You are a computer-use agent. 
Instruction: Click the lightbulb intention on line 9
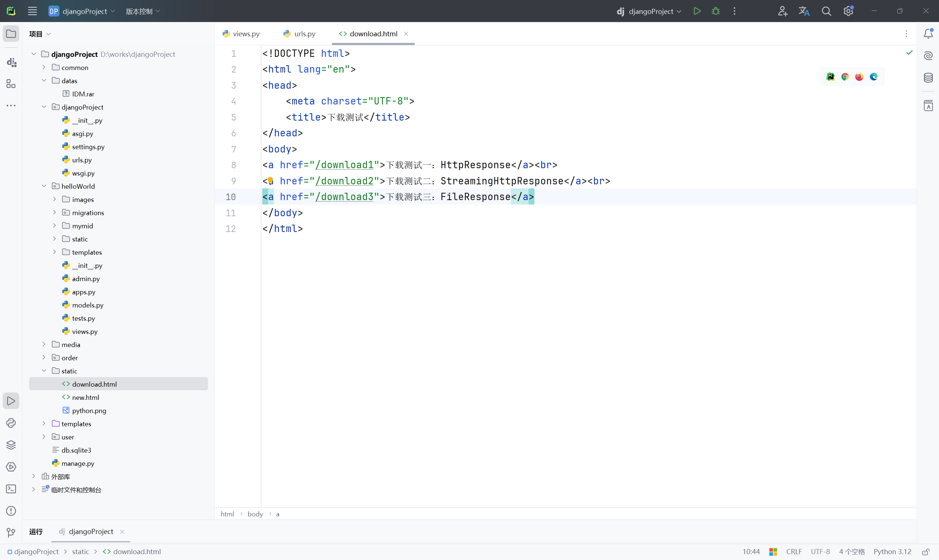[270, 181]
